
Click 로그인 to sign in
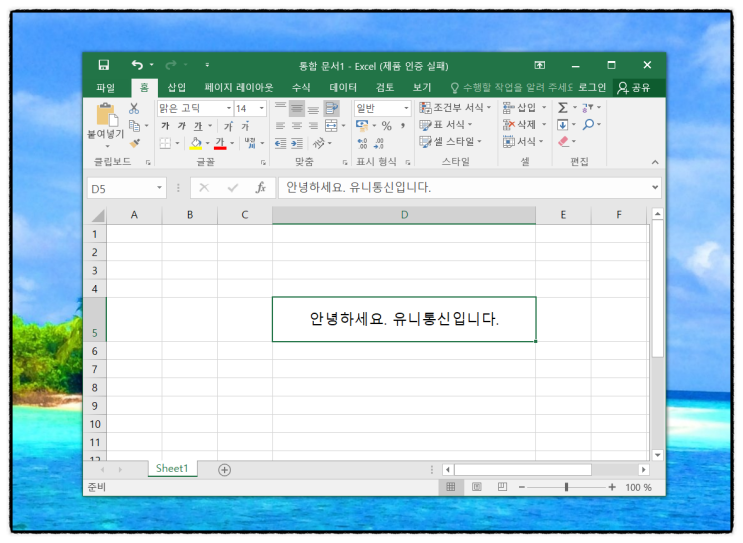click(592, 88)
